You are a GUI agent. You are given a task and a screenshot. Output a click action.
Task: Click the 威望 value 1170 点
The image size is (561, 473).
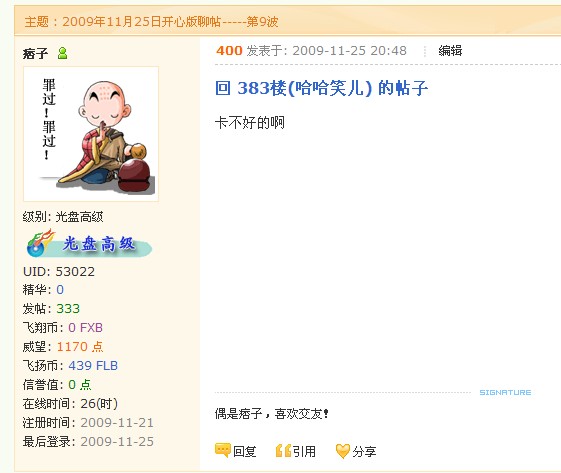[80, 346]
